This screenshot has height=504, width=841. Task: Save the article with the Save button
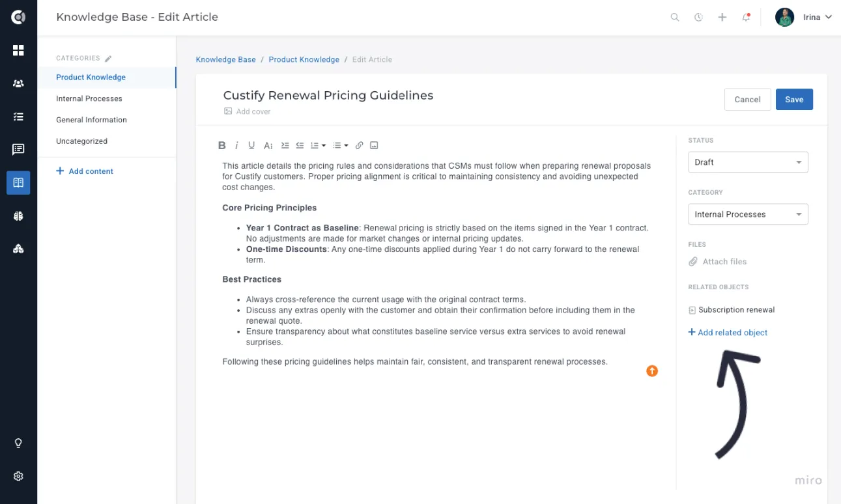click(794, 100)
